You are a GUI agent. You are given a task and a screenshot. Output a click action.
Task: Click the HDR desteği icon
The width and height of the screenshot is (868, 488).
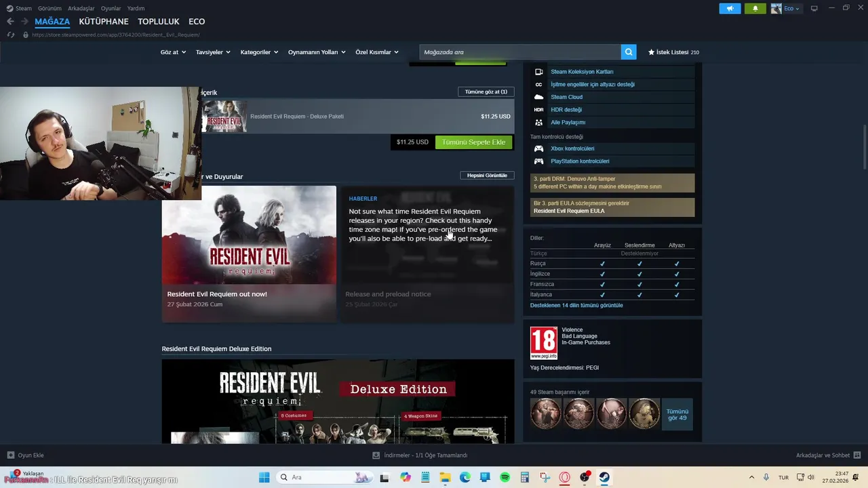538,110
